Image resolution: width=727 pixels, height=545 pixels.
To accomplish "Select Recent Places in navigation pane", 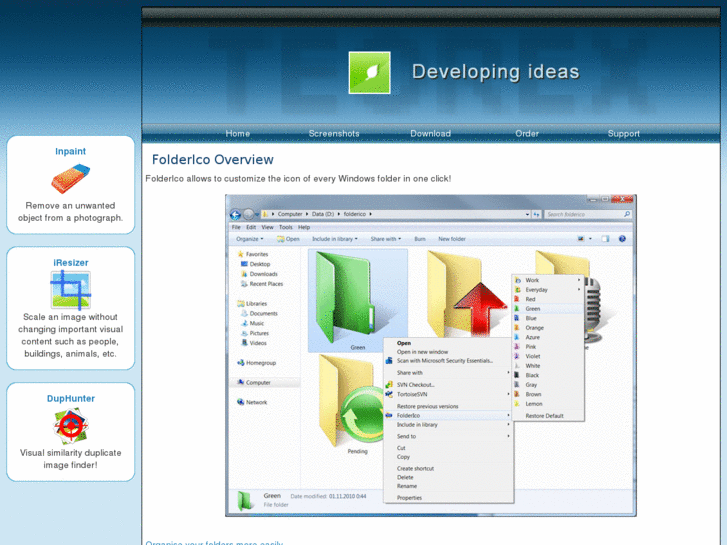I will coord(262,284).
